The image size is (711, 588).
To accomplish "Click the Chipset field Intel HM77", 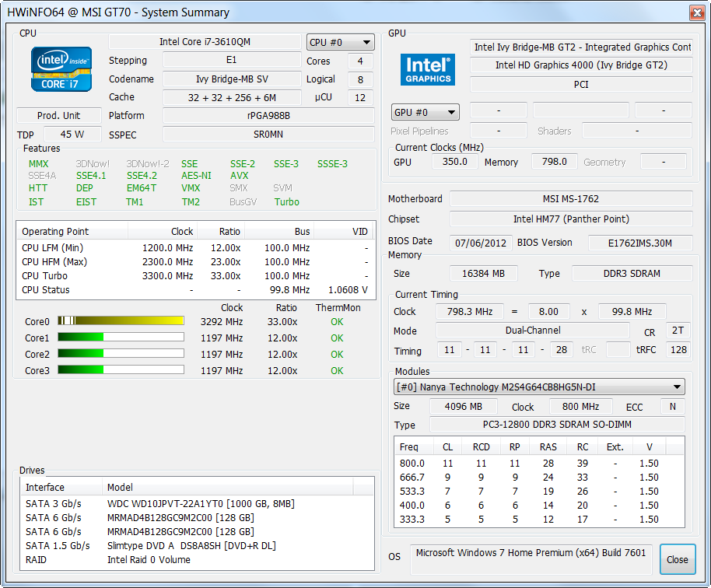I will tap(571, 219).
